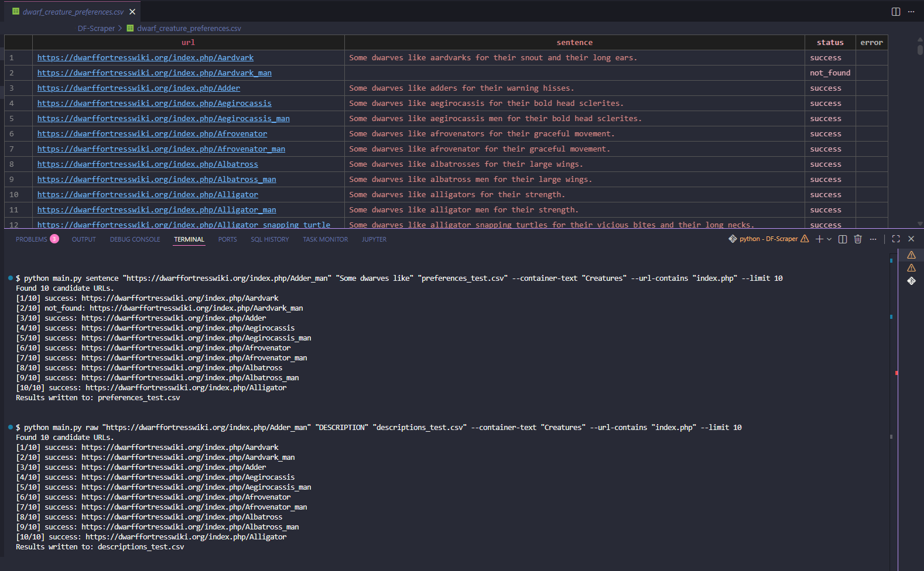924x571 pixels.
Task: Select sentence about adders' warning hisses
Action: (461, 88)
